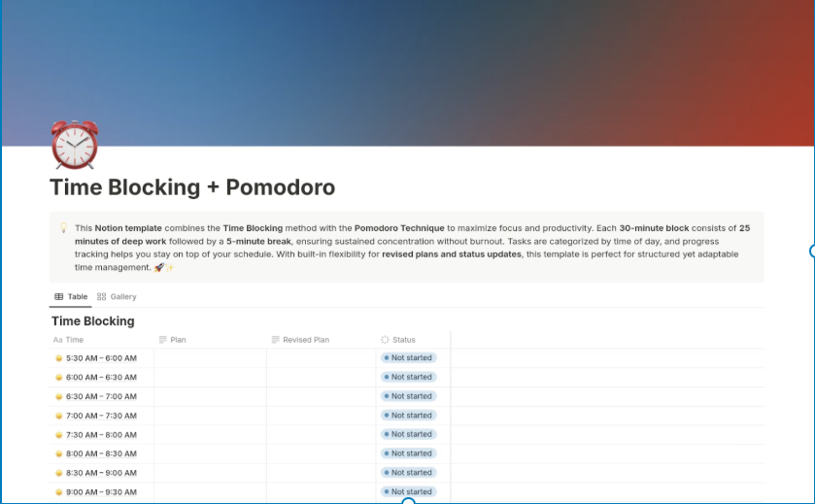
Task: Open the 5:30 AM – 6:00 AM row
Action: point(101,358)
